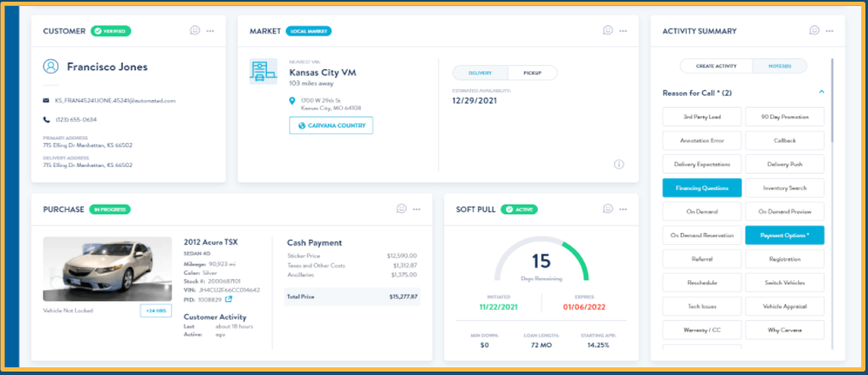The width and height of the screenshot is (868, 375).
Task: Click the +24 HRS lock button
Action: (156, 311)
